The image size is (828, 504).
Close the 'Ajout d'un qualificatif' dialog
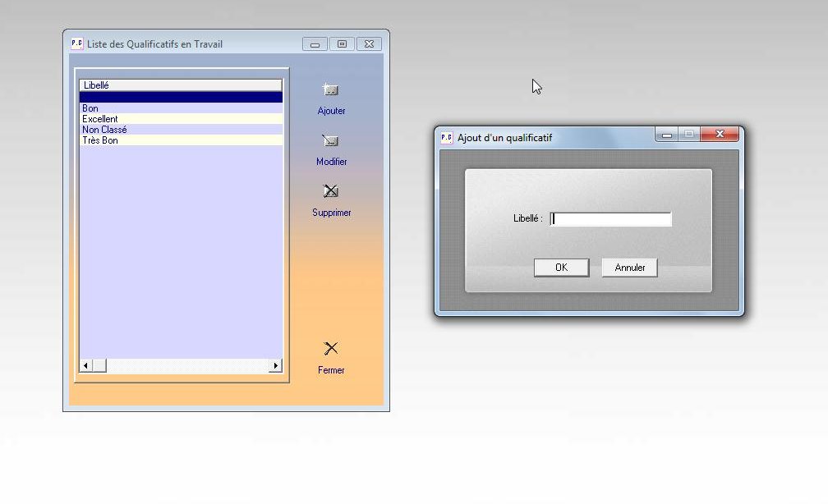click(x=720, y=135)
